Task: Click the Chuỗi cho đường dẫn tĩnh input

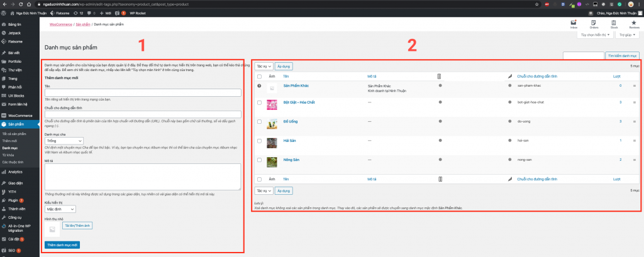Action: coord(143,114)
